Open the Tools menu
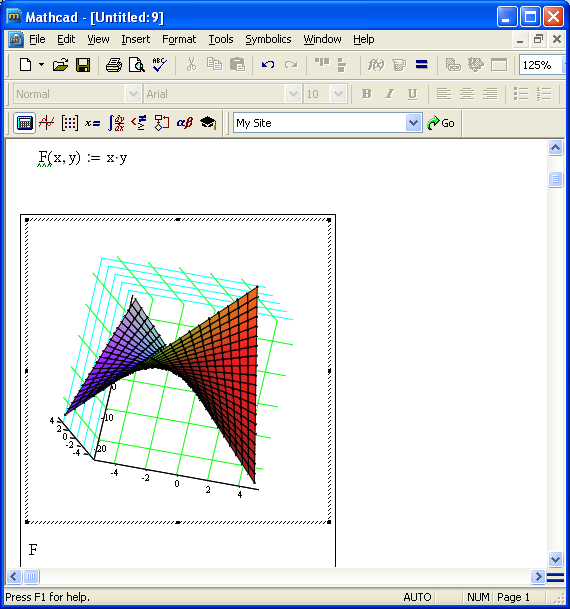570x609 pixels. pyautogui.click(x=221, y=39)
